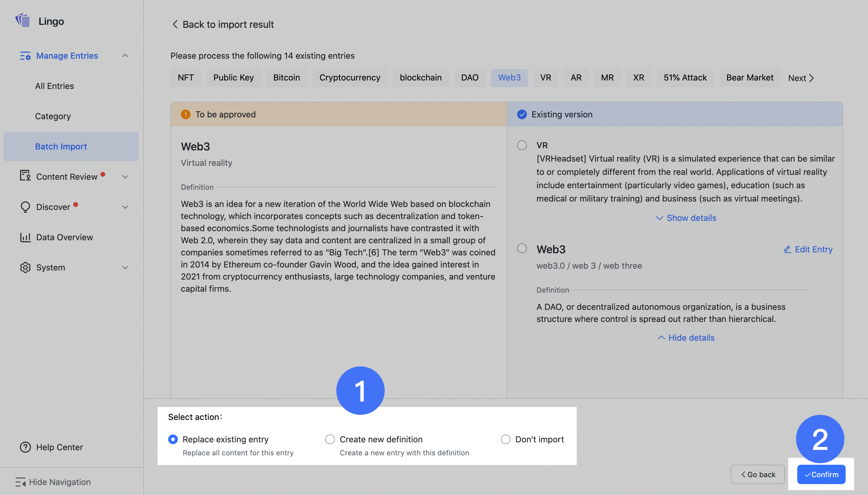Switch to the blockchain entry tab
Screen dimensions: 868x495
[421, 78]
